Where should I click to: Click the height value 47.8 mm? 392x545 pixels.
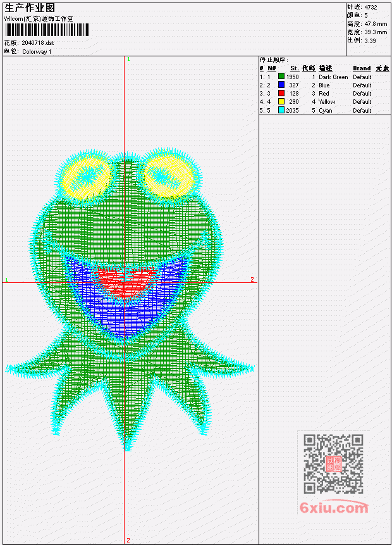376,23
